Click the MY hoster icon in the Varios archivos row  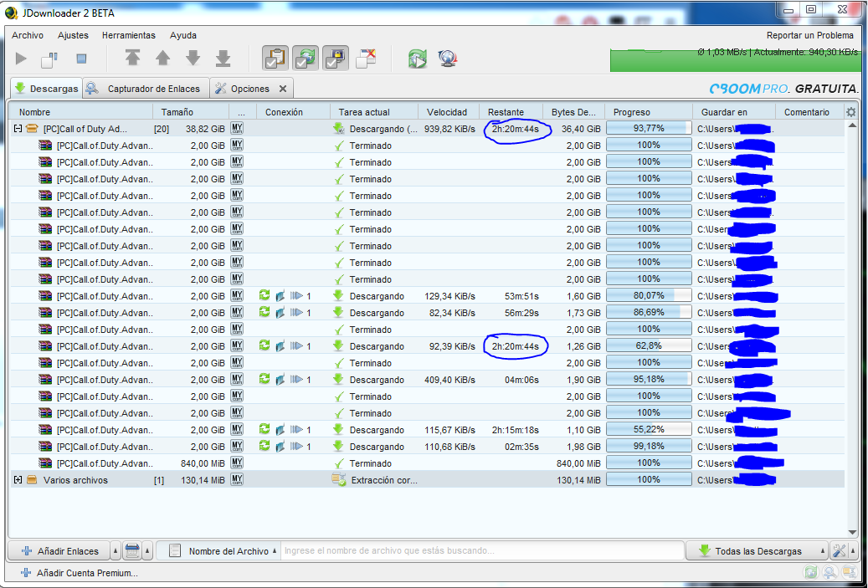pos(237,479)
